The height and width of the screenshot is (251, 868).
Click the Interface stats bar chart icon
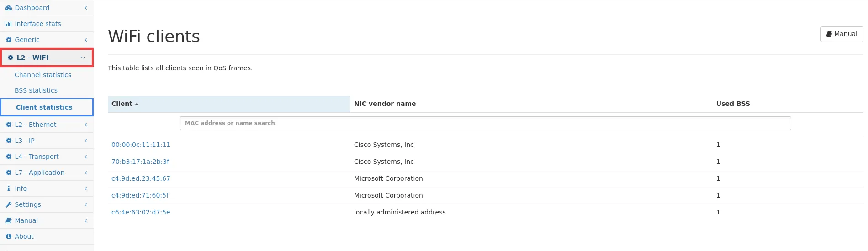pos(8,24)
